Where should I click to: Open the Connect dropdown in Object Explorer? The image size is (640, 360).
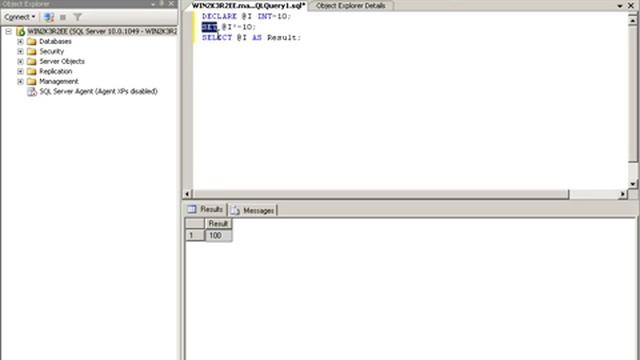(x=19, y=17)
